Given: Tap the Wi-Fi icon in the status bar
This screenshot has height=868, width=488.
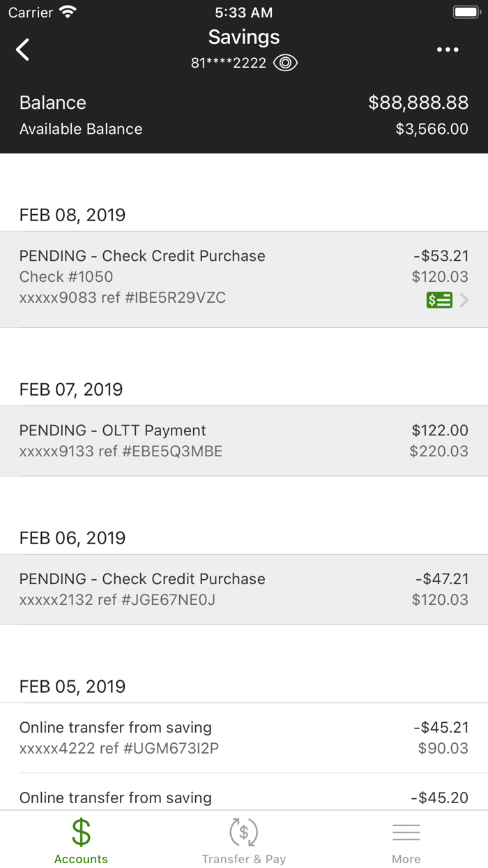Looking at the screenshot, I should pyautogui.click(x=67, y=11).
